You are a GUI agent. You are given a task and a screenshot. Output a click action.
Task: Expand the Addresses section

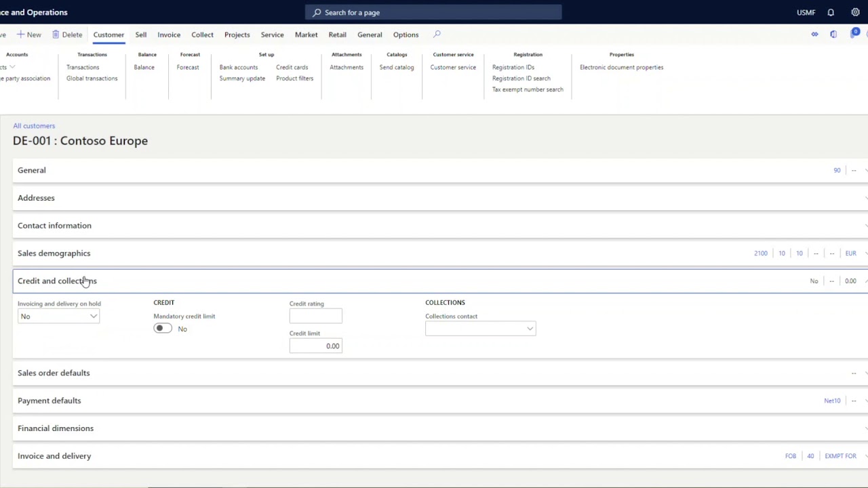point(440,198)
